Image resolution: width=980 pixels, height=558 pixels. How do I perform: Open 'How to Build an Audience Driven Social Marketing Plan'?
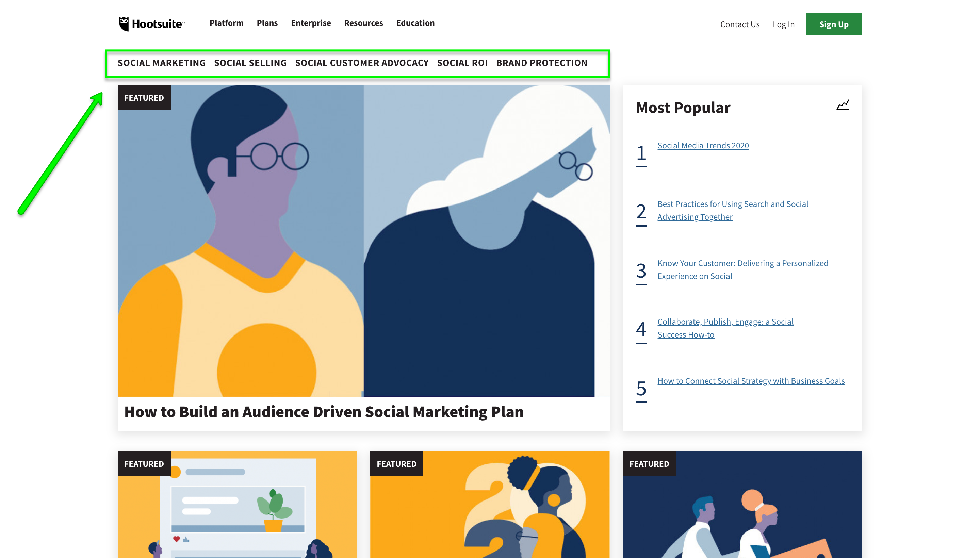[x=324, y=412]
